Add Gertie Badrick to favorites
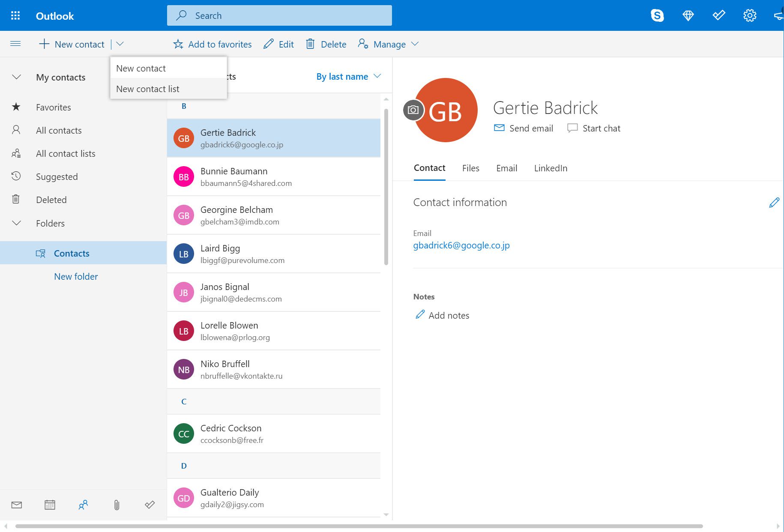 click(212, 44)
